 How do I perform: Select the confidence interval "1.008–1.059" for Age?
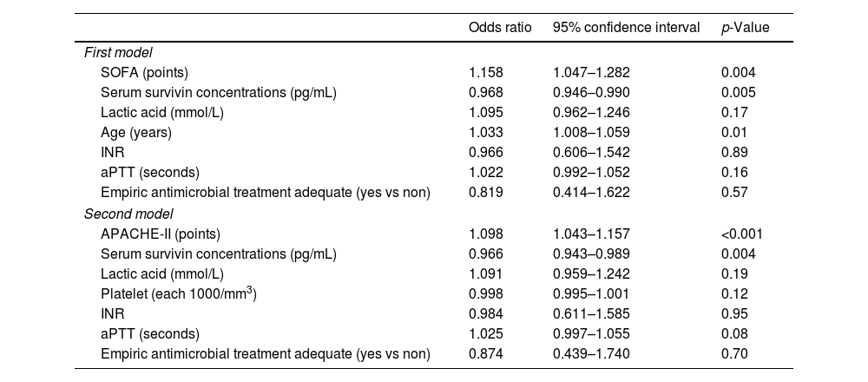591,133
